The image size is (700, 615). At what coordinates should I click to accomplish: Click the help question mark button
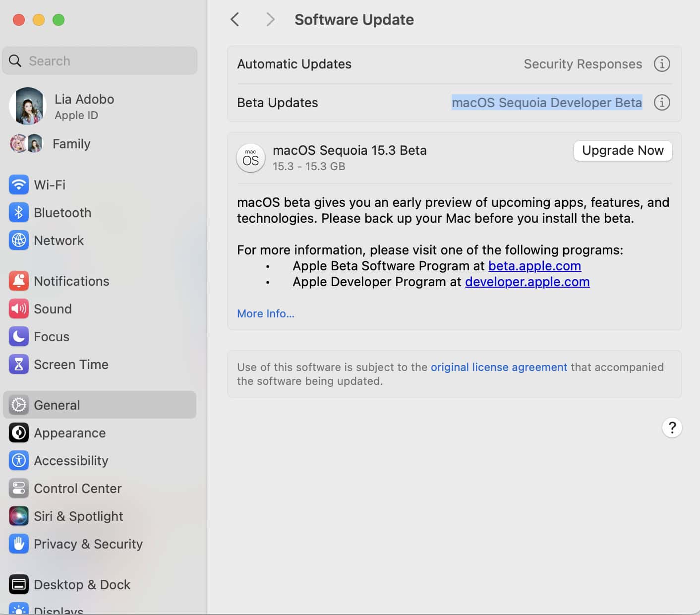[x=672, y=428]
